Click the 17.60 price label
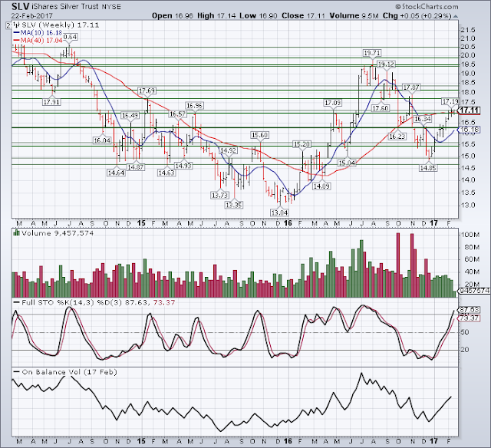 381,108
